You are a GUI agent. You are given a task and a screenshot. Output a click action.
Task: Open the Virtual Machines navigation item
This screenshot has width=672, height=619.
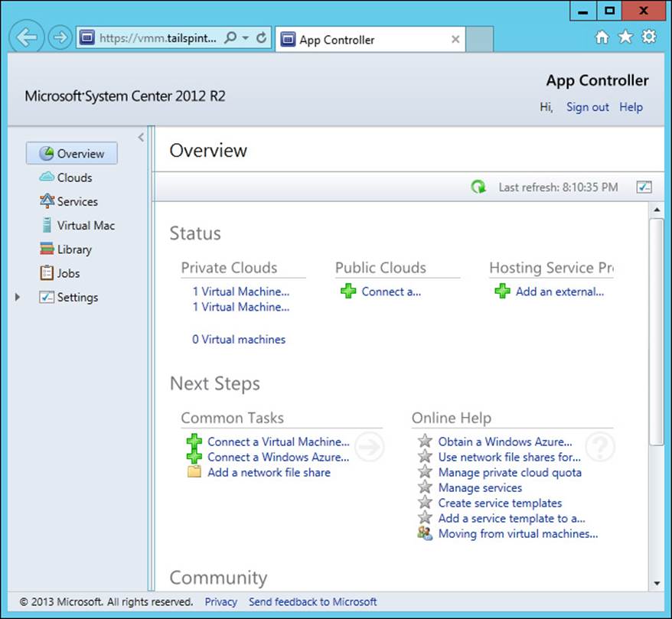pos(77,225)
